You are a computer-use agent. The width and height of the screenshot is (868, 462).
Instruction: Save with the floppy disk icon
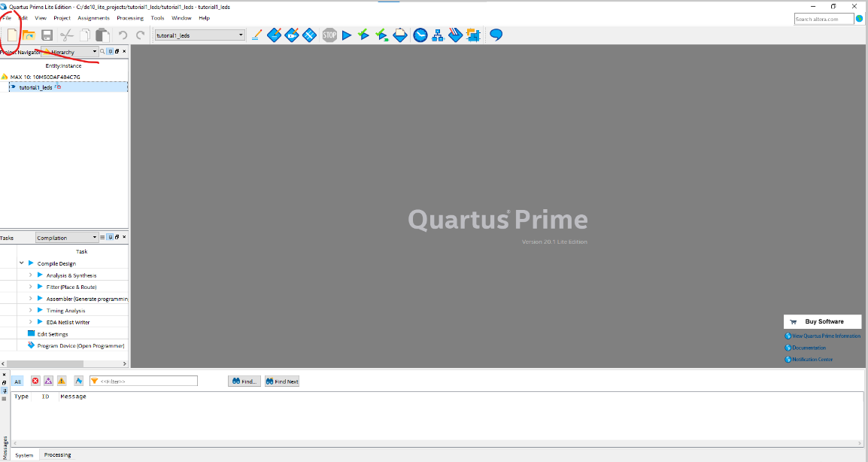click(x=47, y=35)
